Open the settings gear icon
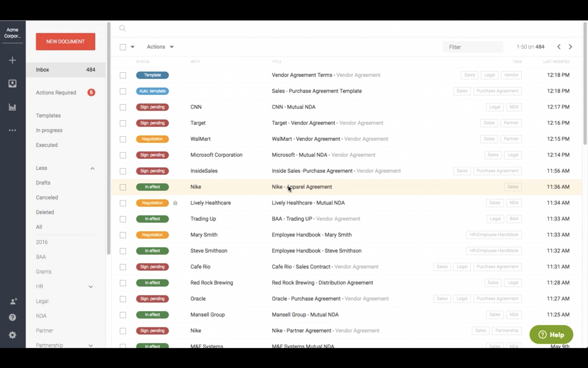Screen dimensions: 588x368 click(12, 335)
